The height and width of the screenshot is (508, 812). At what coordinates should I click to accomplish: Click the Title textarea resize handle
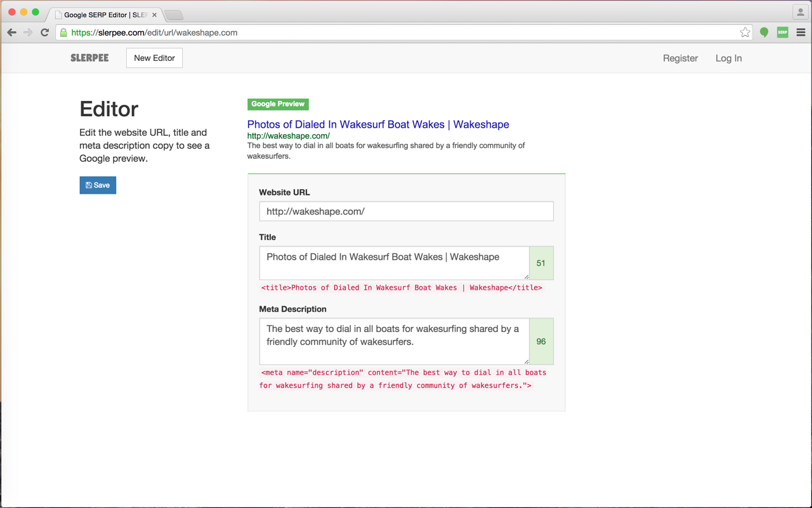(x=526, y=276)
